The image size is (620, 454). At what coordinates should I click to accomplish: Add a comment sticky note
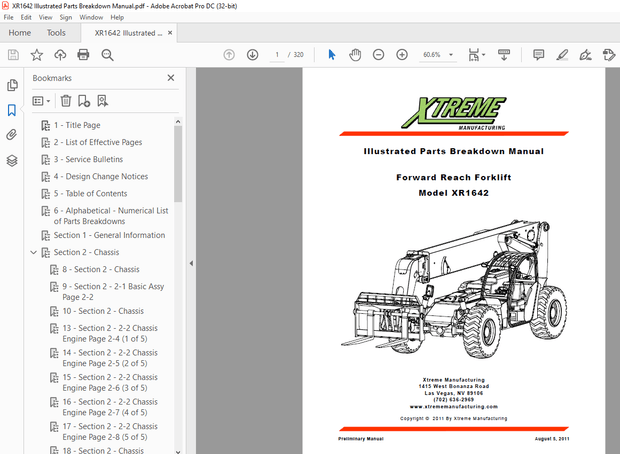[539, 55]
